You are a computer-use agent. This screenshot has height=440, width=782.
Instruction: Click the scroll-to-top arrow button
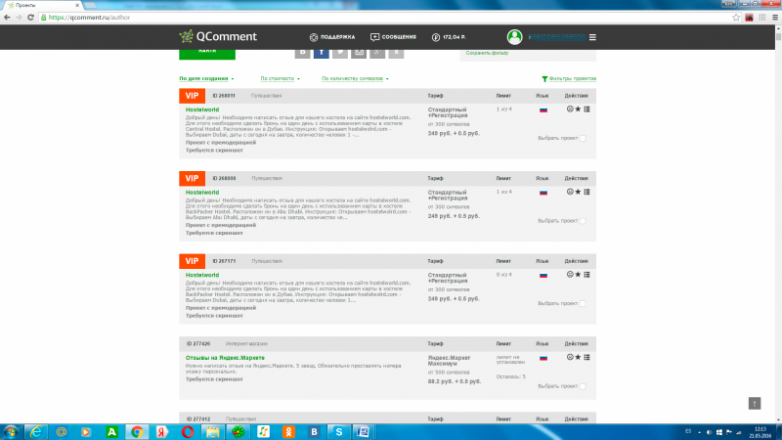755,403
